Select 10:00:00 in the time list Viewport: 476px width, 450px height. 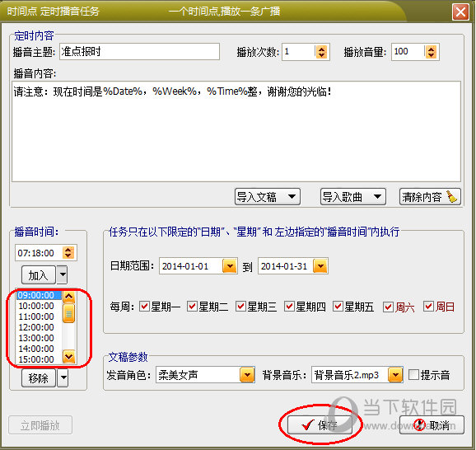[39, 306]
